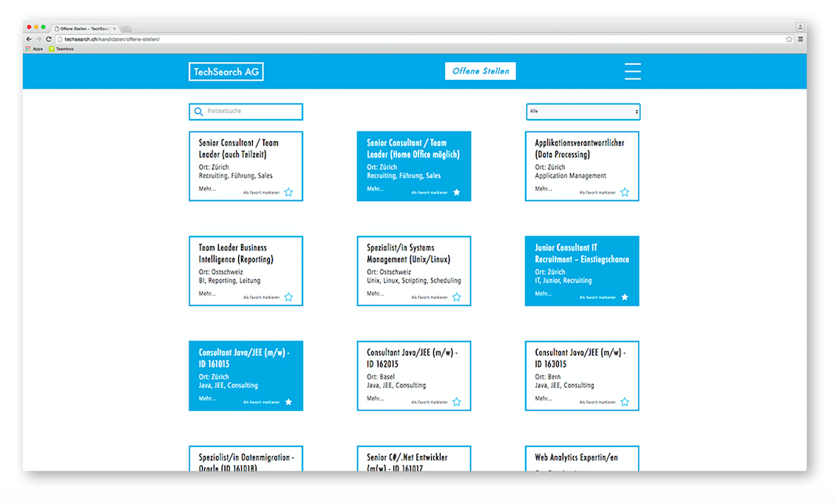Image resolution: width=837 pixels, height=504 pixels.
Task: Star the Team Leader Business Intelligence job
Action: tap(288, 297)
